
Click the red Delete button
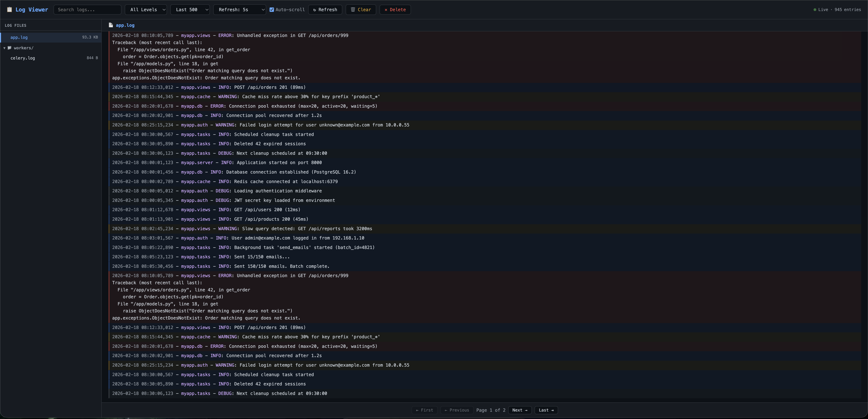click(395, 9)
